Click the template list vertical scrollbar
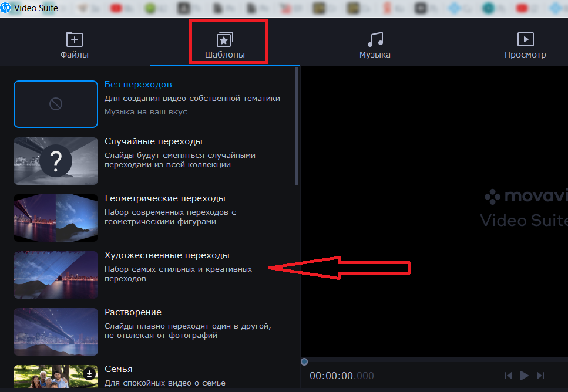The width and height of the screenshot is (568, 392). pyautogui.click(x=297, y=126)
